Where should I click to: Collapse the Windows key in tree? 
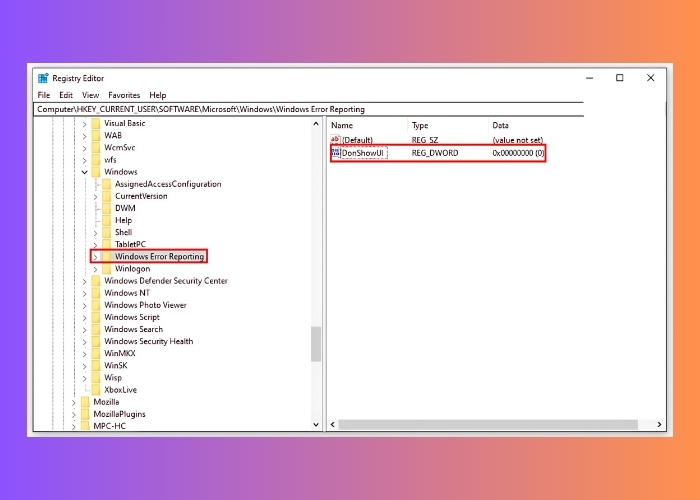[84, 172]
